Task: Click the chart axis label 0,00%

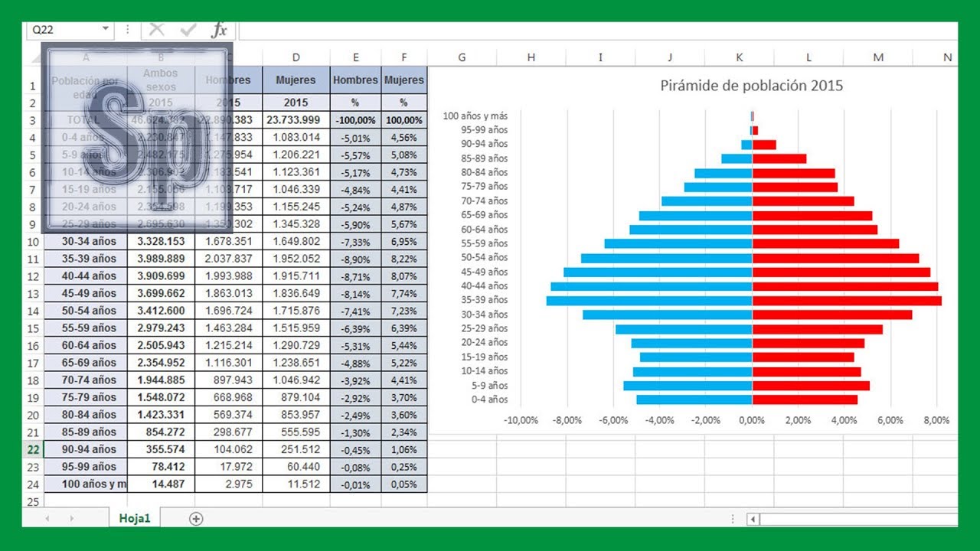Action: click(752, 420)
